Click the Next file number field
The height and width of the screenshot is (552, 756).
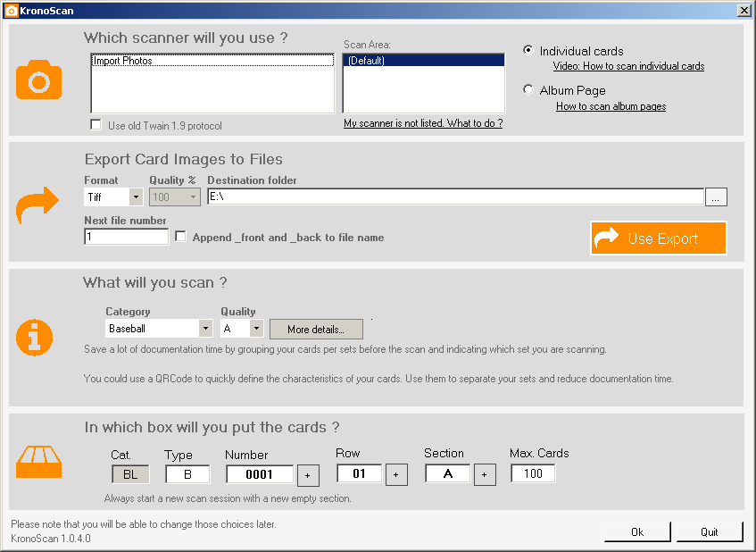pos(127,237)
